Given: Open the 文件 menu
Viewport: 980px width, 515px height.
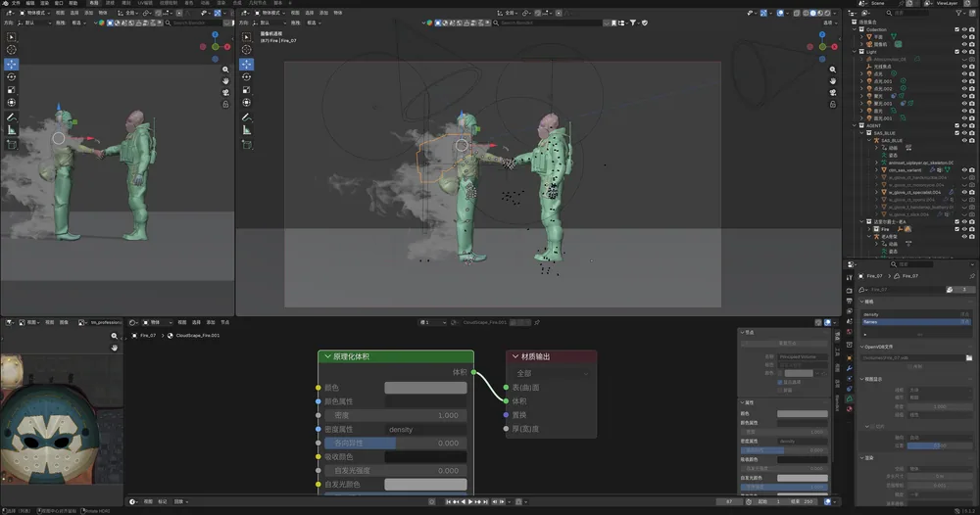Looking at the screenshot, I should pos(17,3).
